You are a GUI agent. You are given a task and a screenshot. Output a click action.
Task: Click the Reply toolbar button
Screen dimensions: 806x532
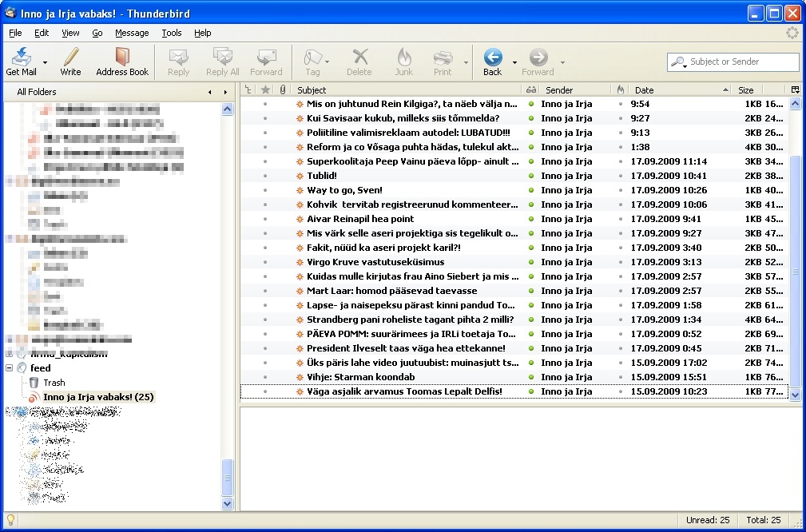pos(178,62)
